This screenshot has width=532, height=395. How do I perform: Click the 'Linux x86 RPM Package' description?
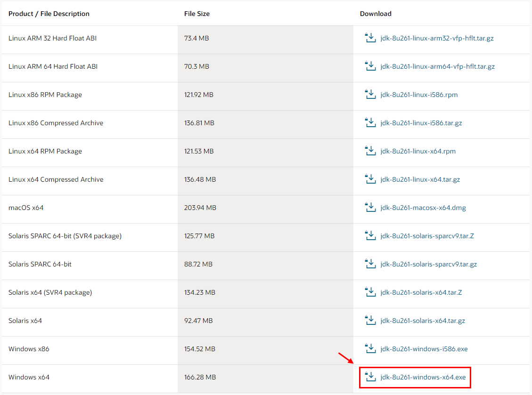(x=45, y=95)
